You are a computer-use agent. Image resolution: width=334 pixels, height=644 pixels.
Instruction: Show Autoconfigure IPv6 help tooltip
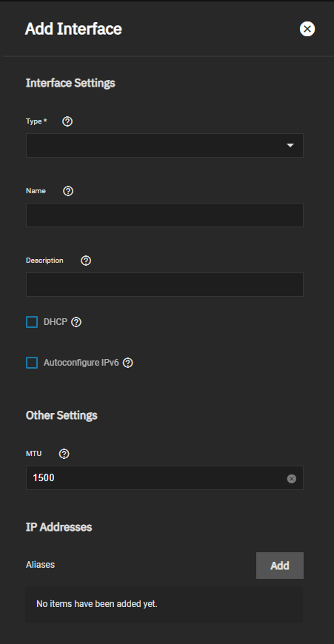tap(128, 363)
